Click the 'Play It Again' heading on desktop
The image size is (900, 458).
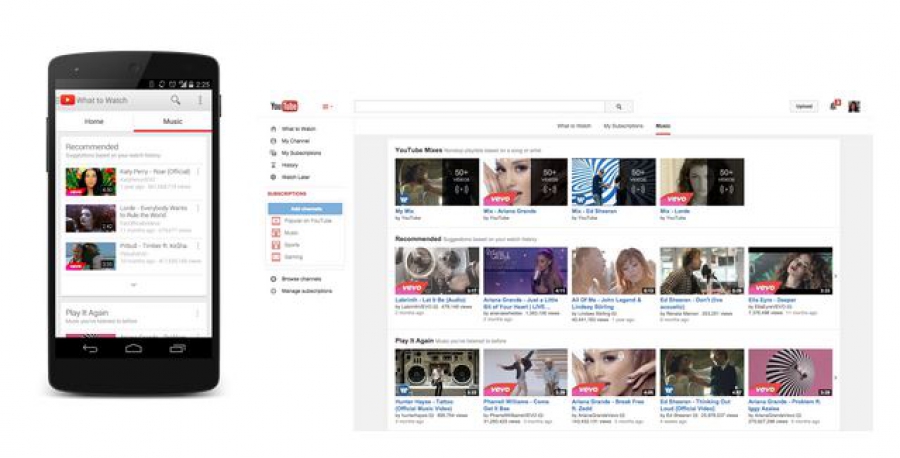click(414, 340)
